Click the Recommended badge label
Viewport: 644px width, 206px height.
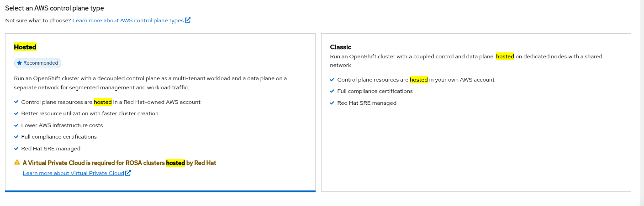pos(41,63)
